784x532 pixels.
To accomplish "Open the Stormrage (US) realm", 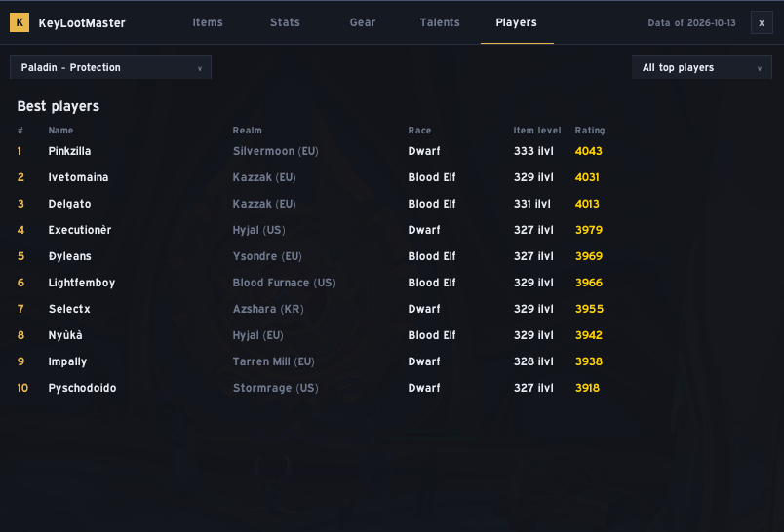I will (x=276, y=388).
